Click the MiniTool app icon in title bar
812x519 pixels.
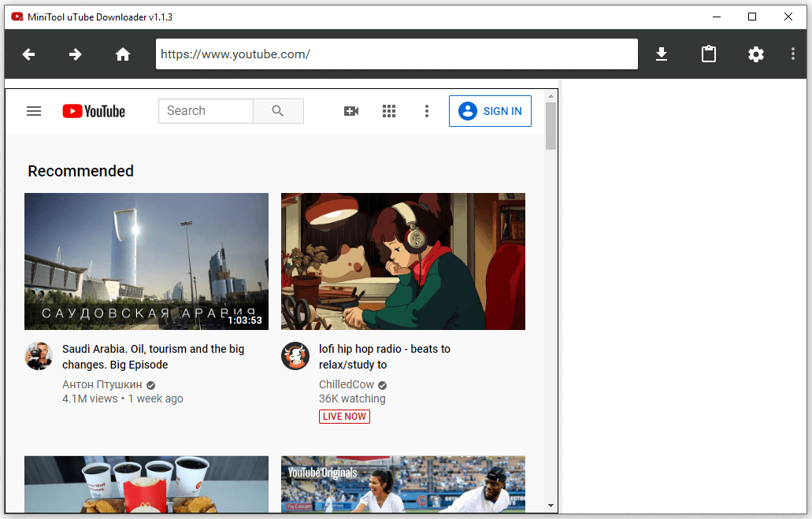pyautogui.click(x=17, y=17)
